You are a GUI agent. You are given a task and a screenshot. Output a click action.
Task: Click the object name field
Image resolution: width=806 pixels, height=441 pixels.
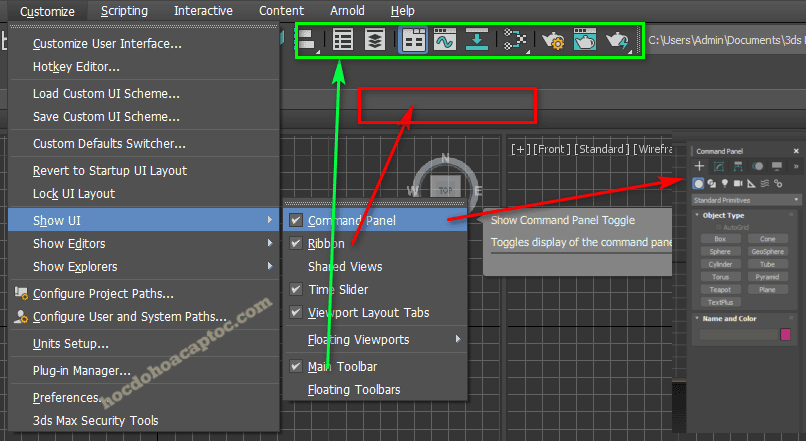pos(738,334)
